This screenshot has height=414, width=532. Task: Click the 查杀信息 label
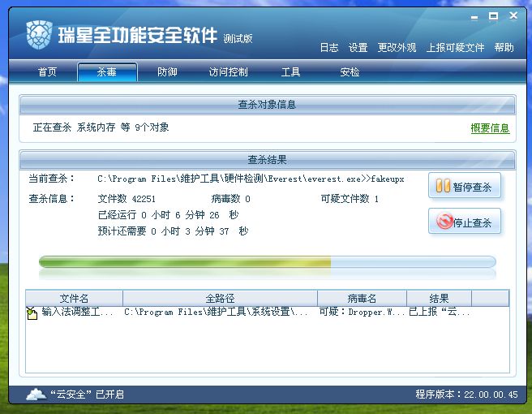click(x=52, y=199)
